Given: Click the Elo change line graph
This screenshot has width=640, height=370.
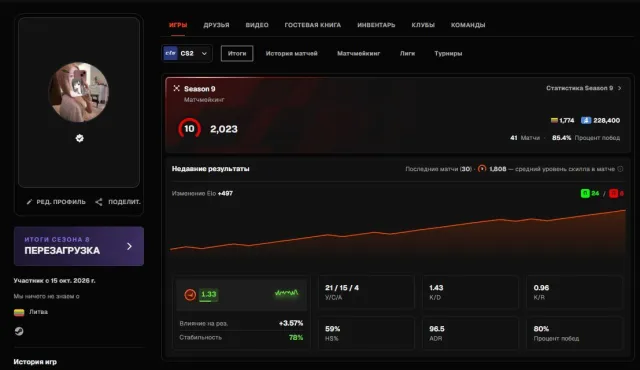Looking at the screenshot, I should [x=398, y=233].
